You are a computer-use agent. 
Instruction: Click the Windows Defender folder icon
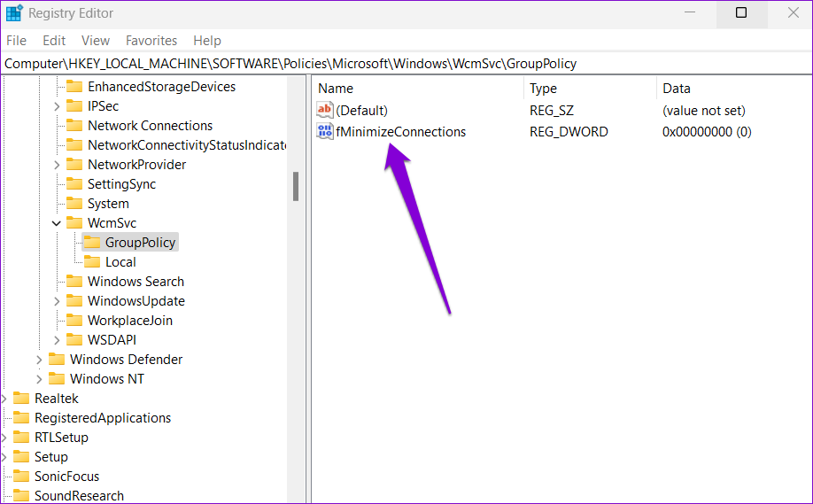click(x=57, y=360)
